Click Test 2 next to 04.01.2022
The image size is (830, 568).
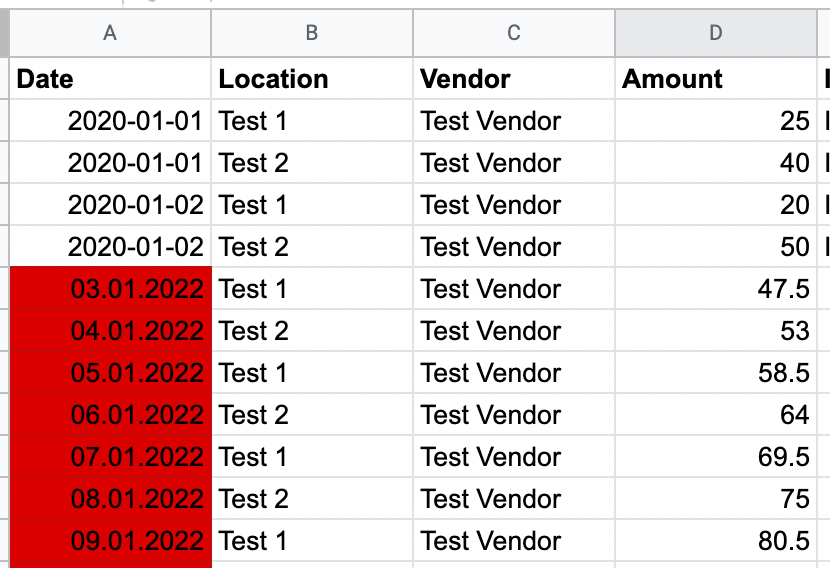point(312,330)
